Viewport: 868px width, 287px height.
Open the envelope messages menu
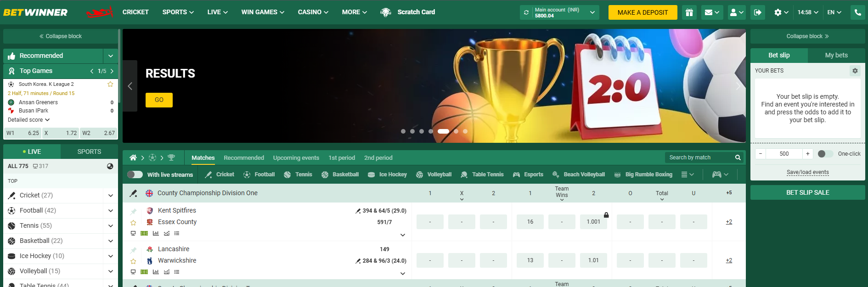coord(712,12)
